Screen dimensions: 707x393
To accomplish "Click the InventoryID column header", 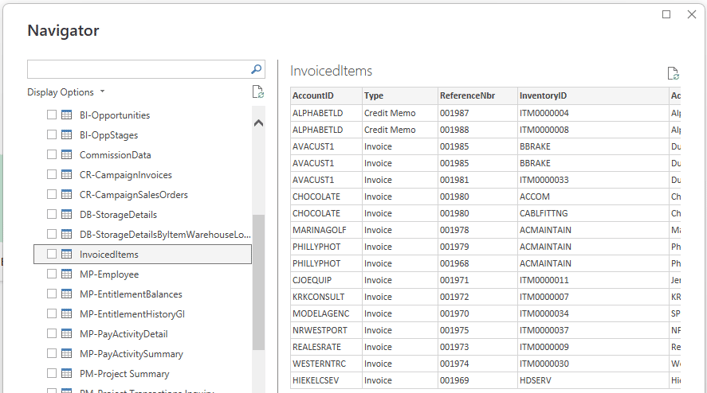I will tap(593, 96).
